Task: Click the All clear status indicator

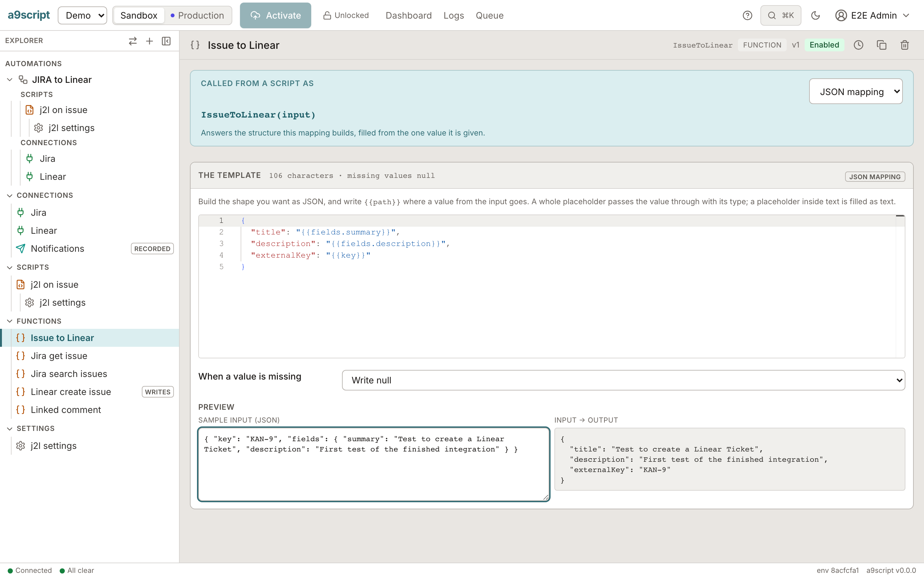Action: point(77,570)
